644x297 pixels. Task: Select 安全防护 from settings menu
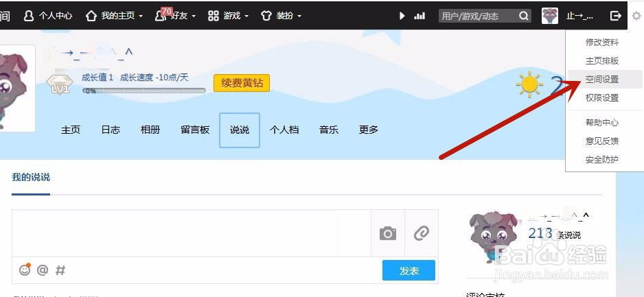(x=601, y=159)
